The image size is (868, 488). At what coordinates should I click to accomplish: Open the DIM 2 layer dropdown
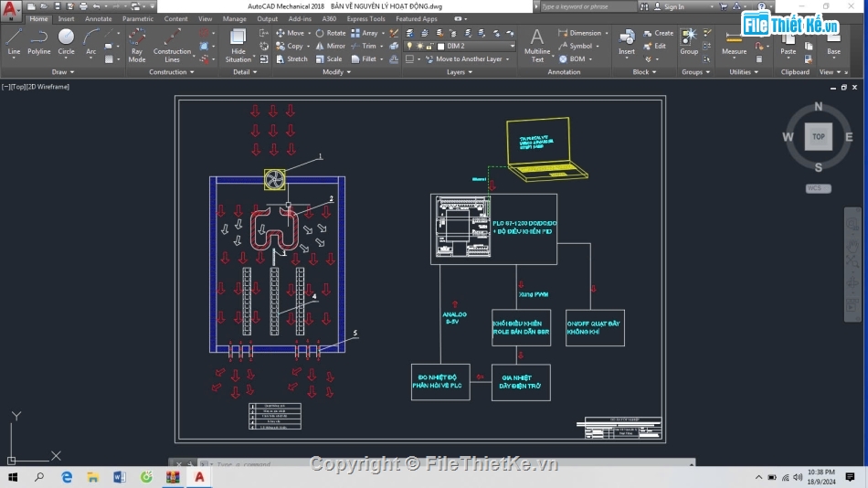click(512, 46)
